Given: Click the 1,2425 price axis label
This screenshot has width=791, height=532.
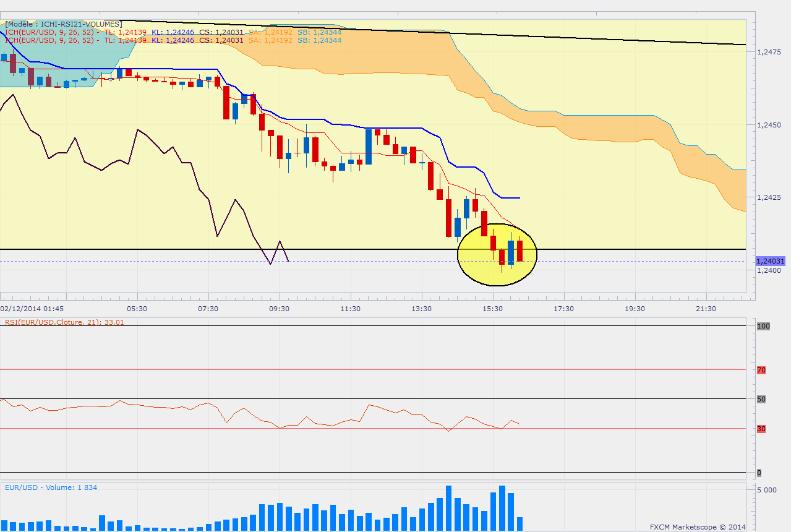Looking at the screenshot, I should [x=768, y=198].
